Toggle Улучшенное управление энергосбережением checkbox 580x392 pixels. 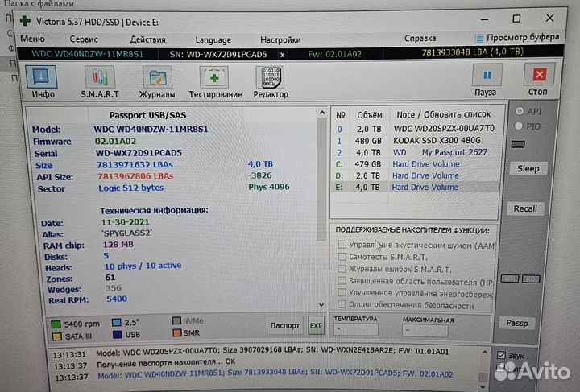pyautogui.click(x=342, y=292)
